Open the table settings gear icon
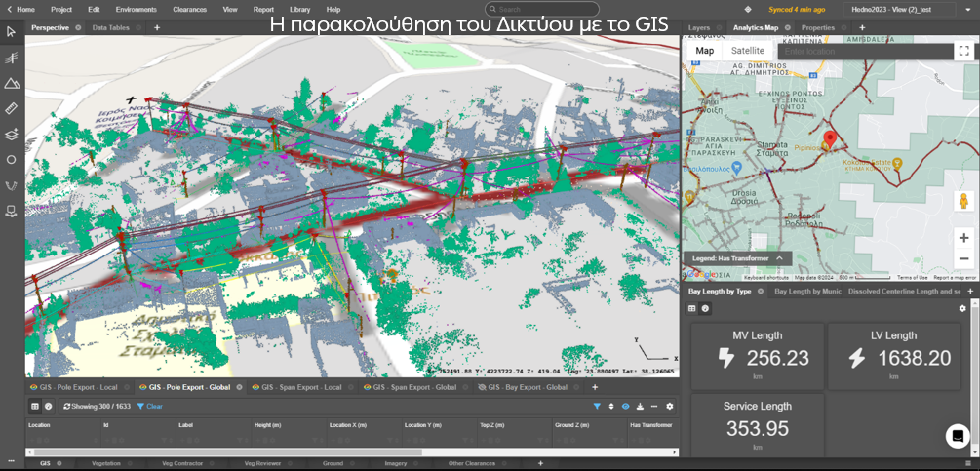 [x=669, y=406]
